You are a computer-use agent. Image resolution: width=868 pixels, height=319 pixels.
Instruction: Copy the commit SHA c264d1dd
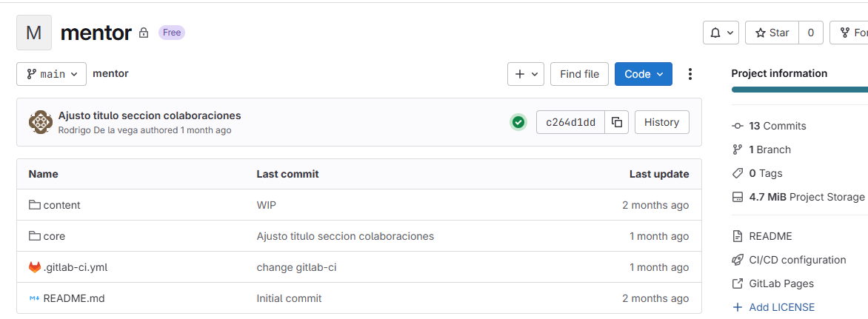click(616, 122)
